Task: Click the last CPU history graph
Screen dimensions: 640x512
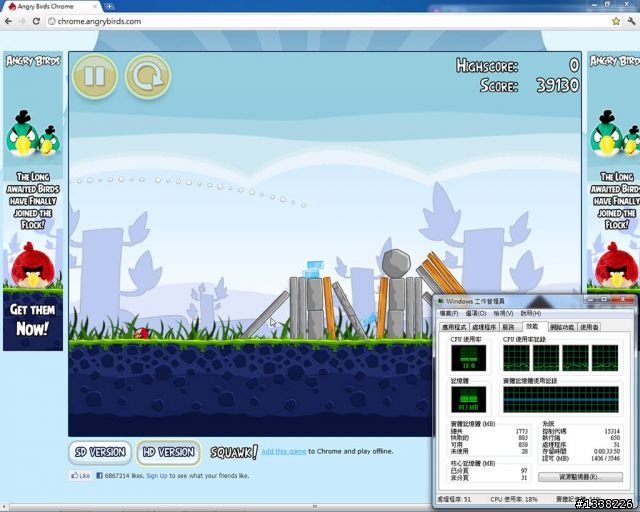Action: pyautogui.click(x=605, y=358)
